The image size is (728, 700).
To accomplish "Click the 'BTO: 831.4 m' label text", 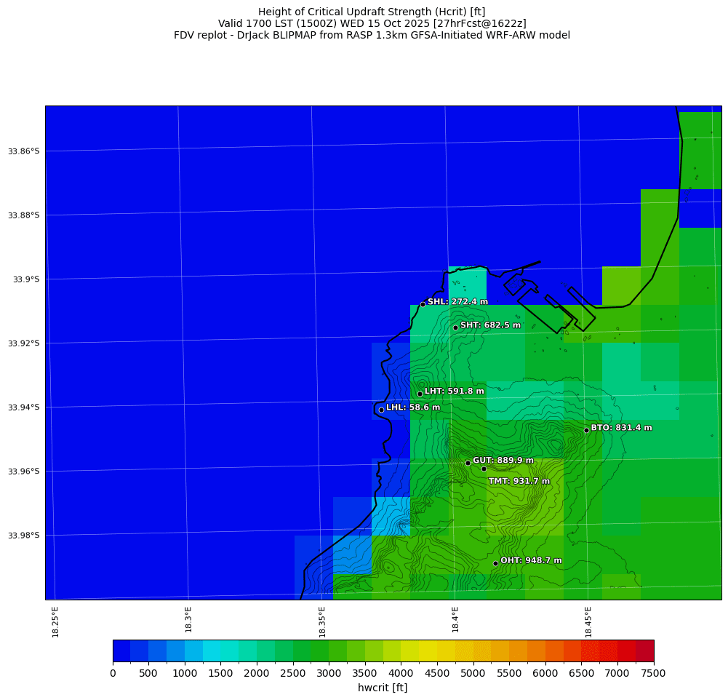I will [x=621, y=428].
